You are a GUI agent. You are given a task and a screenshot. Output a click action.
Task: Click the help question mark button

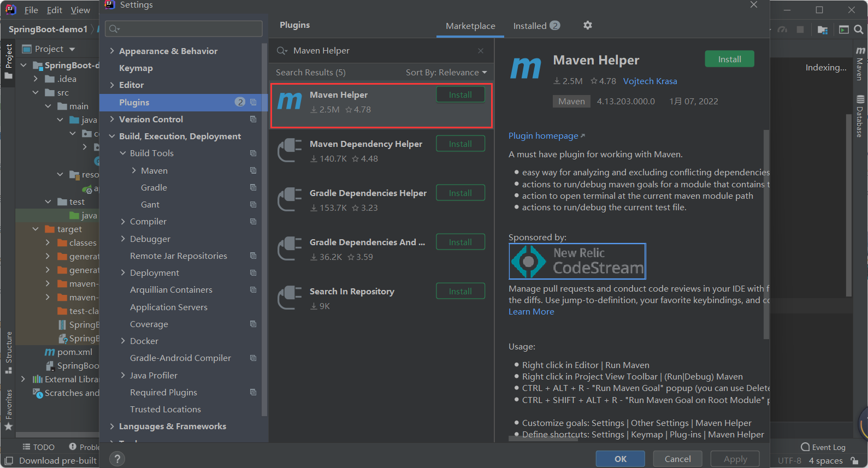tap(117, 459)
